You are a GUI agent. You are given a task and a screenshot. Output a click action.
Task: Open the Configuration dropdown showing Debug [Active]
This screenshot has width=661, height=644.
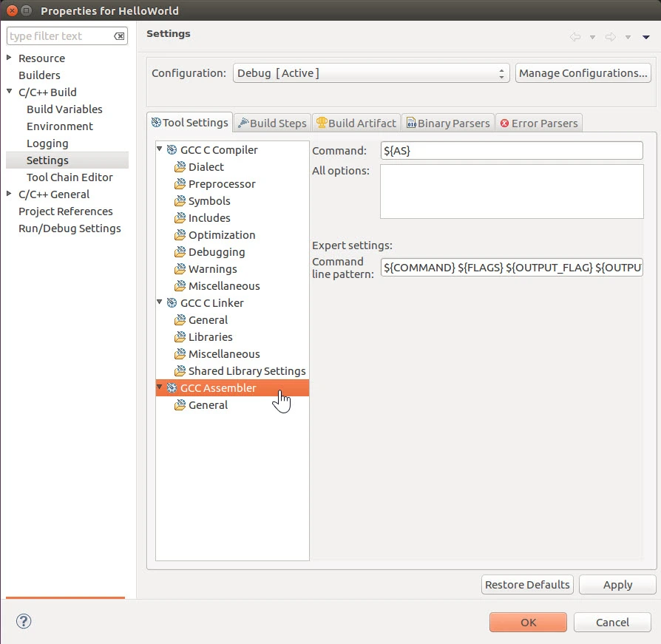pos(371,73)
